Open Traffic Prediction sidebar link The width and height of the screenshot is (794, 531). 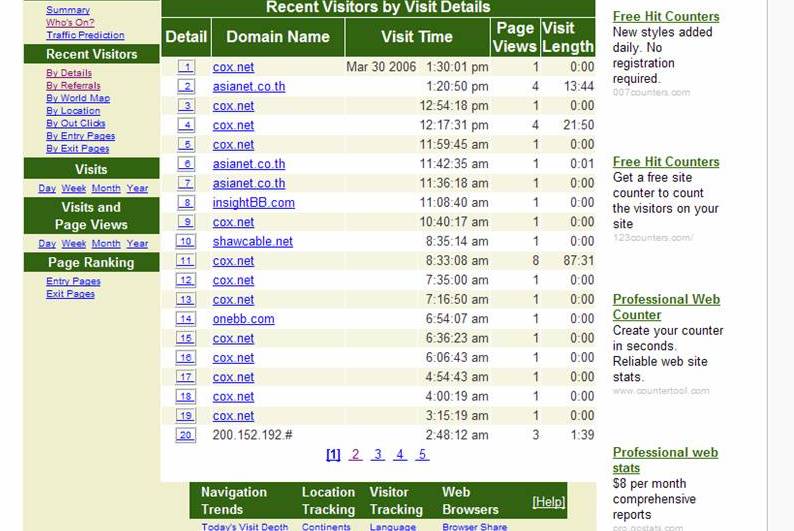point(85,35)
